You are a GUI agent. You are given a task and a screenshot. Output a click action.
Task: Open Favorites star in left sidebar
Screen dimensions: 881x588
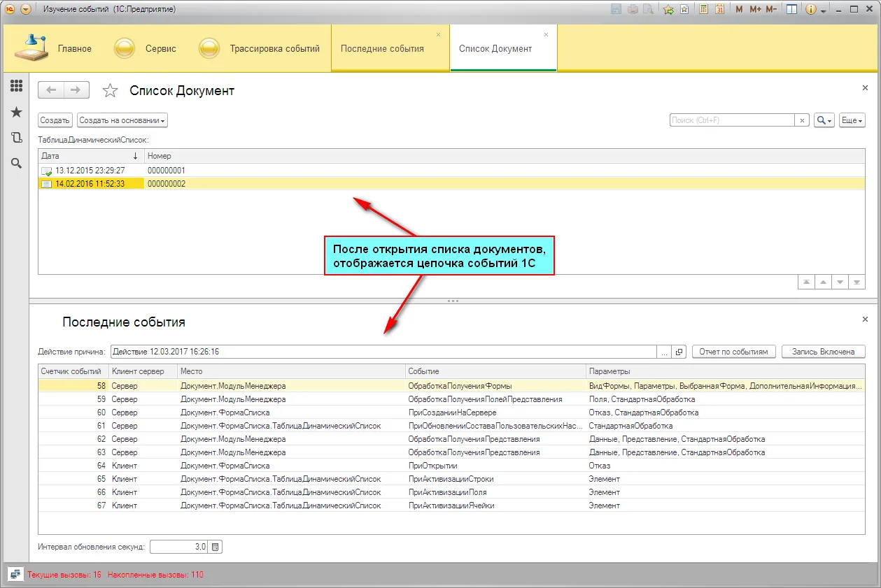(16, 112)
